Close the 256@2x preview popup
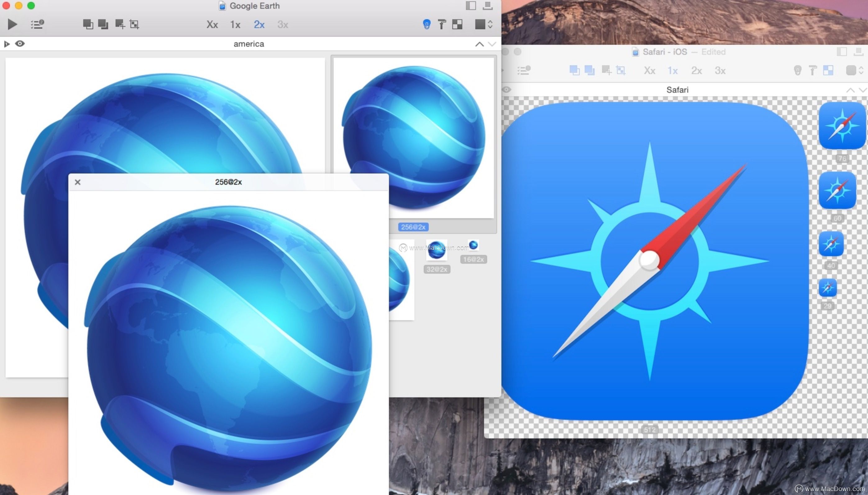The width and height of the screenshot is (868, 495). (77, 182)
